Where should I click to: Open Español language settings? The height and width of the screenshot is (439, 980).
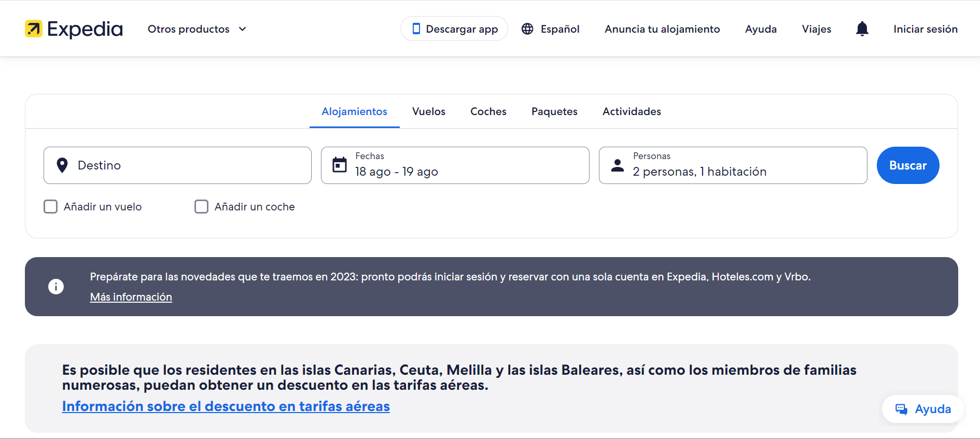(x=550, y=29)
